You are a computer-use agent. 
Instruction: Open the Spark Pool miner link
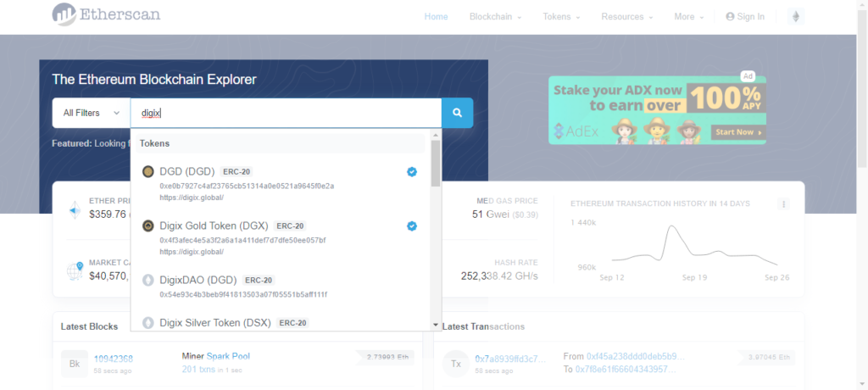pos(229,356)
